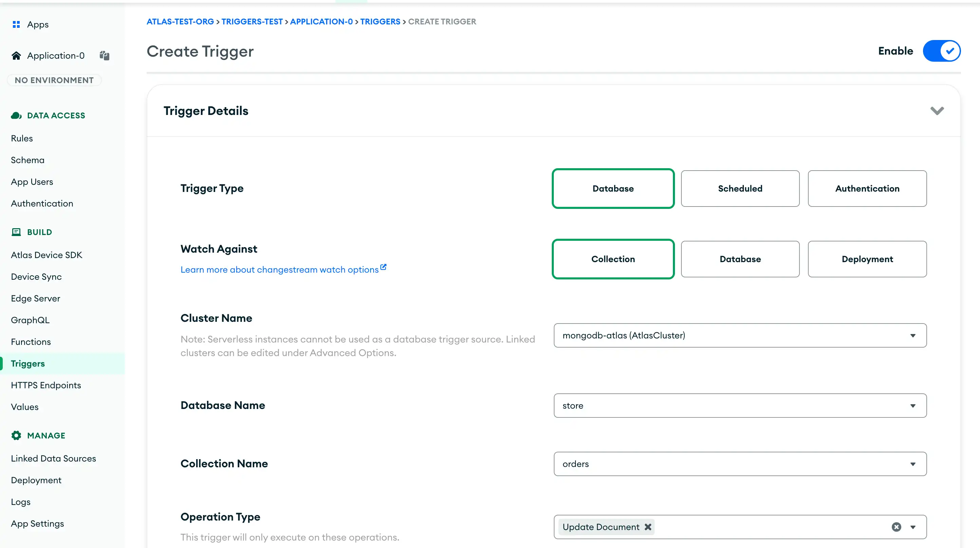This screenshot has width=980, height=548.
Task: Select the Authentication trigger type
Action: pyautogui.click(x=867, y=188)
